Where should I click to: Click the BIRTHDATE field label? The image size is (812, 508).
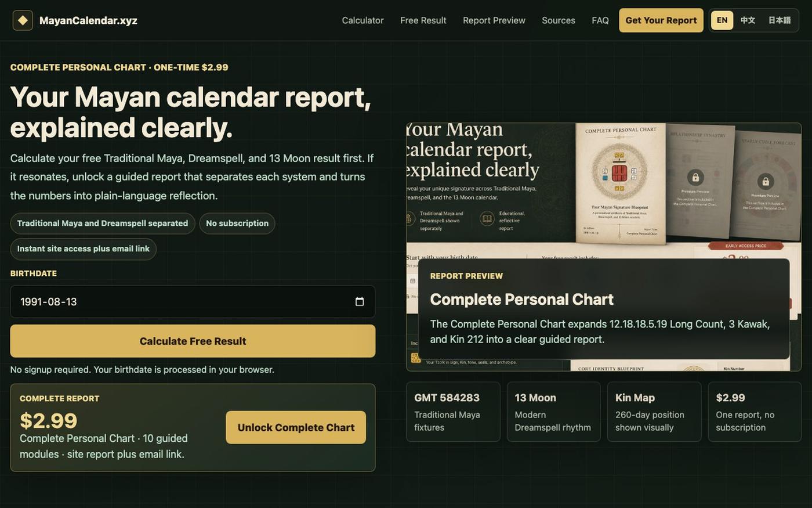tap(34, 273)
